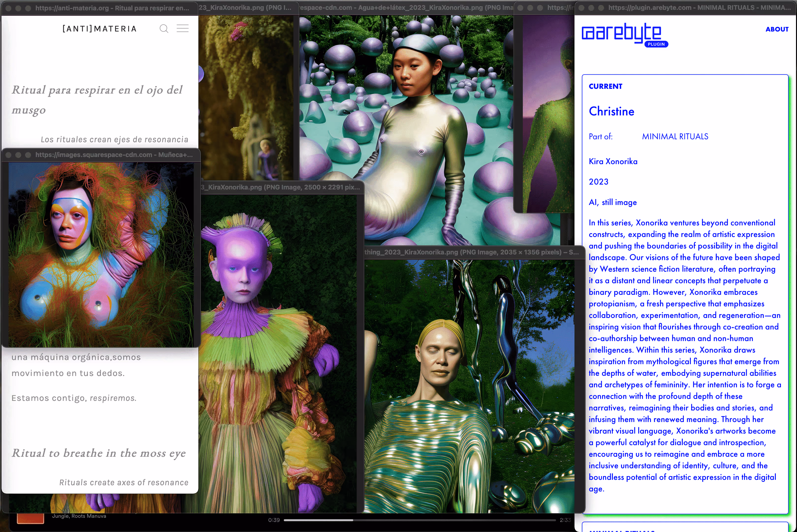Image resolution: width=797 pixels, height=532 pixels.
Task: Follow the MINIMAL RITUALS link
Action: pyautogui.click(x=675, y=136)
